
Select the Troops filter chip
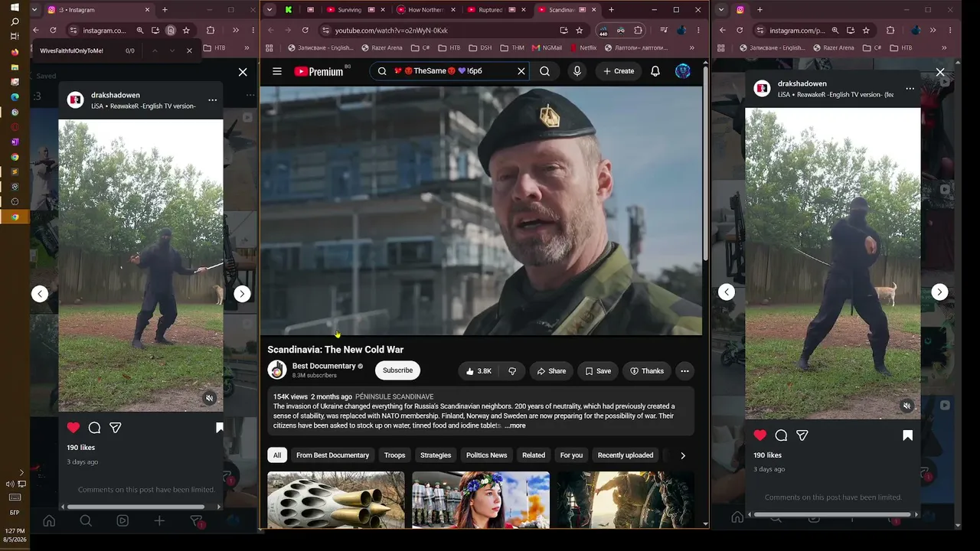point(395,455)
